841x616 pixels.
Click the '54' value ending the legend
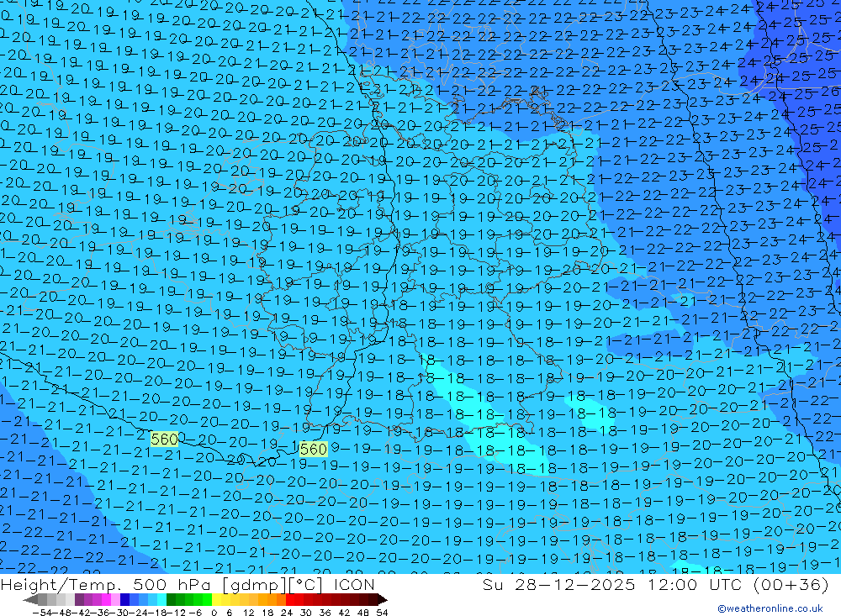click(382, 613)
